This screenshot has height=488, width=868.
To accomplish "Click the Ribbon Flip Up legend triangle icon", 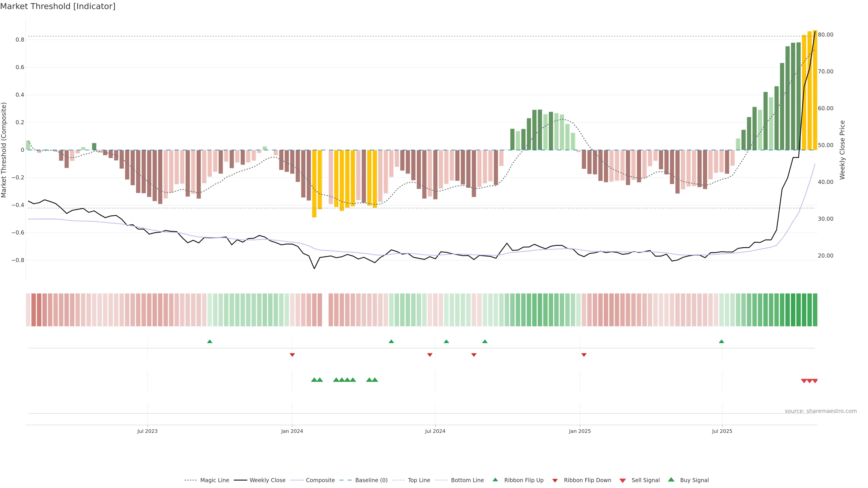I will click(495, 480).
